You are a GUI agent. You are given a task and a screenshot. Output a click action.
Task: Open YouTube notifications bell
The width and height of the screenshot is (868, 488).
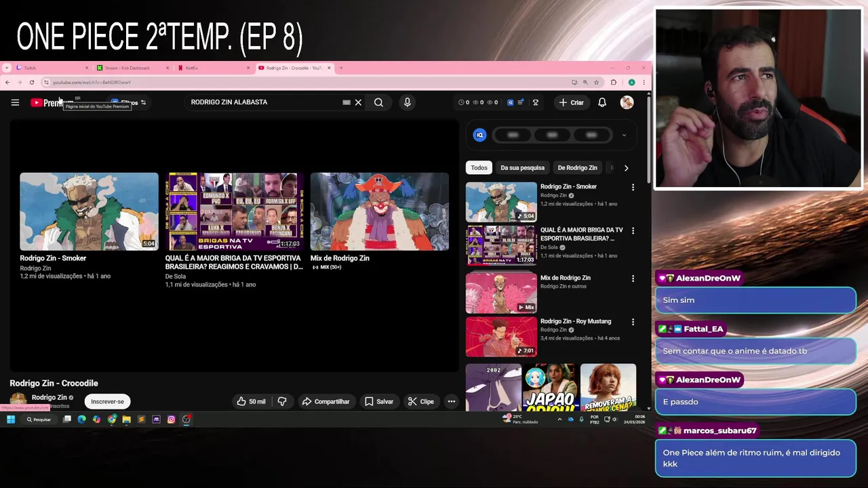point(602,102)
